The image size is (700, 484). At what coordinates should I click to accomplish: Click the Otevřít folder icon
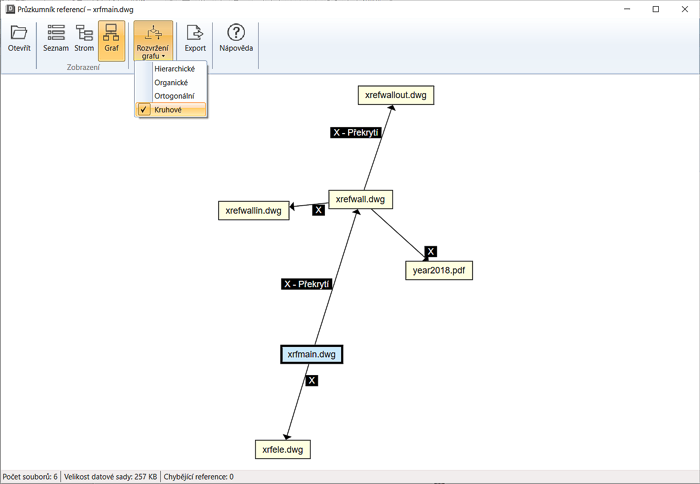click(x=19, y=34)
